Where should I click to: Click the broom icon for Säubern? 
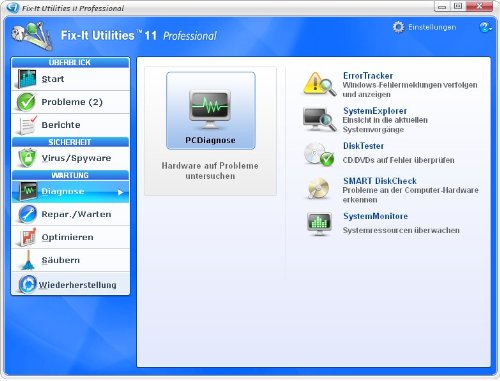tap(28, 260)
